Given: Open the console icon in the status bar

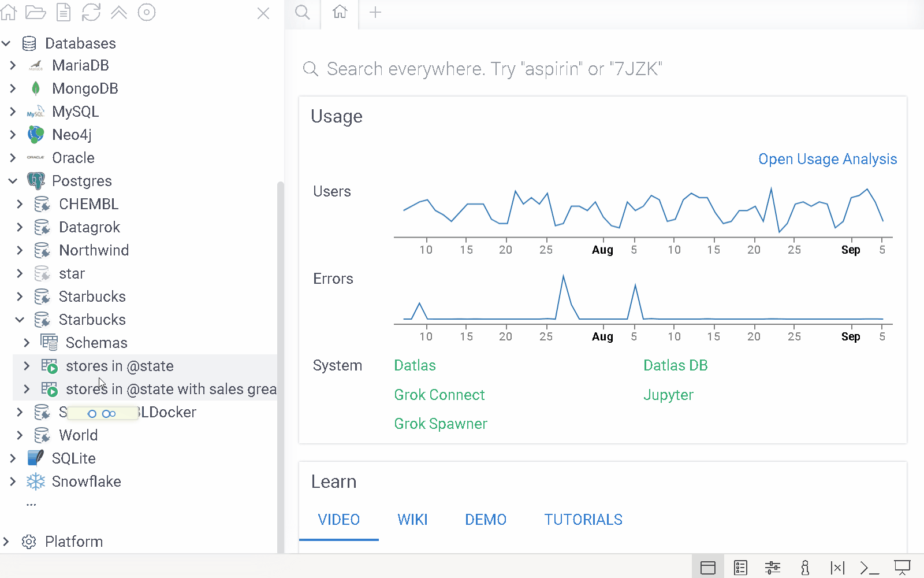Looking at the screenshot, I should click(x=869, y=568).
